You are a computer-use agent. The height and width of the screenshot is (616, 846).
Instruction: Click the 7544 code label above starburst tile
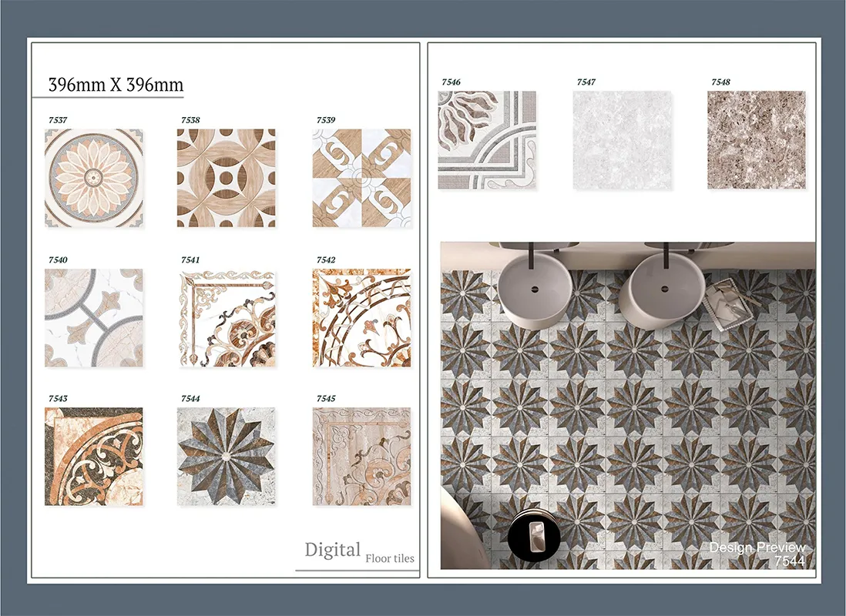coord(190,398)
